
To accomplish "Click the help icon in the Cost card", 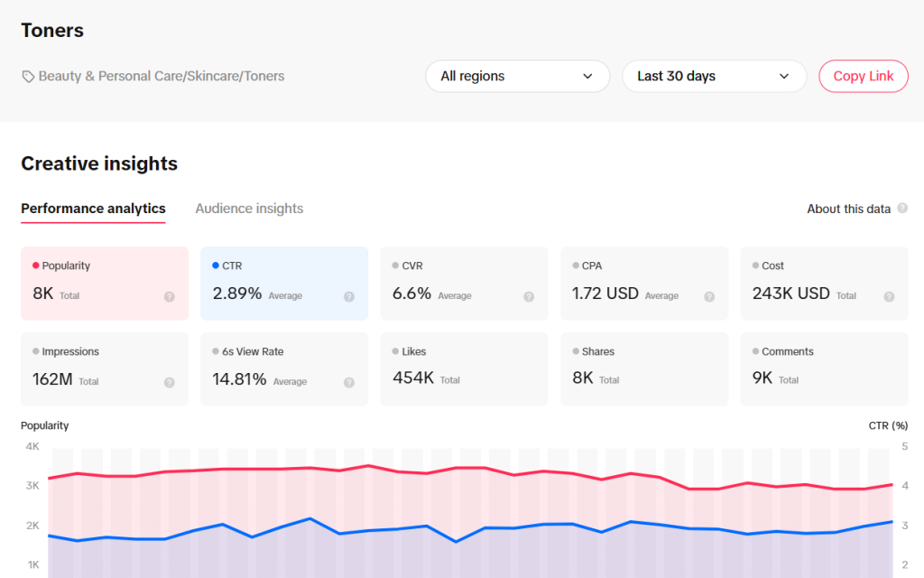I will point(889,296).
